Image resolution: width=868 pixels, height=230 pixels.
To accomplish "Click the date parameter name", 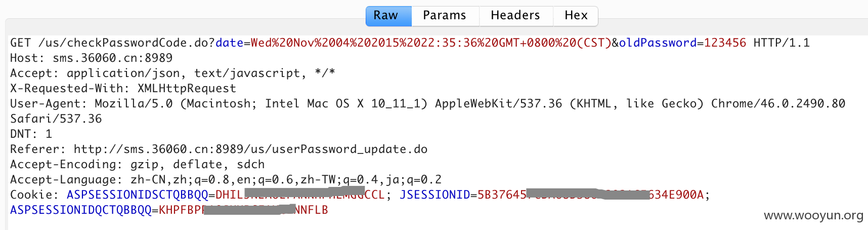I will pos(230,43).
